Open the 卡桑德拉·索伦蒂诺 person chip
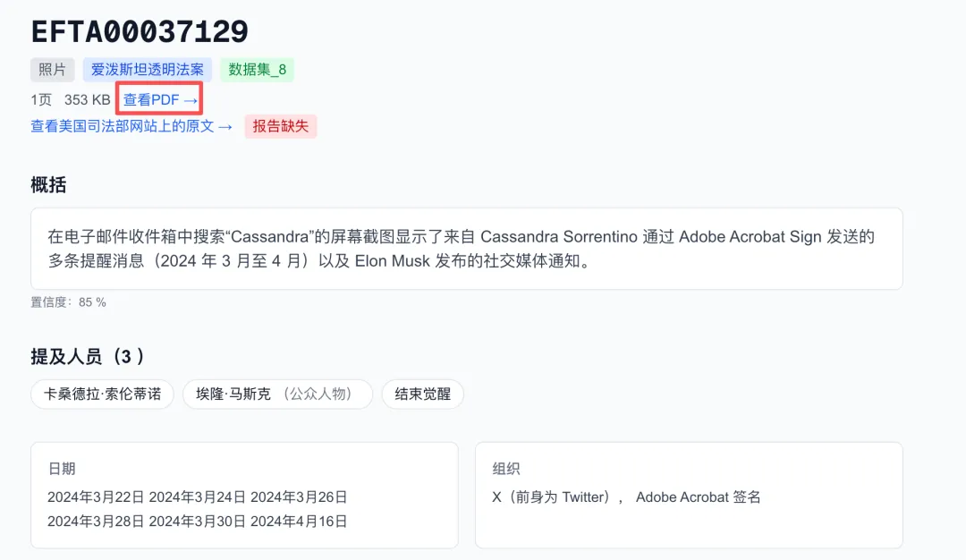This screenshot has height=560, width=966. pos(102,394)
